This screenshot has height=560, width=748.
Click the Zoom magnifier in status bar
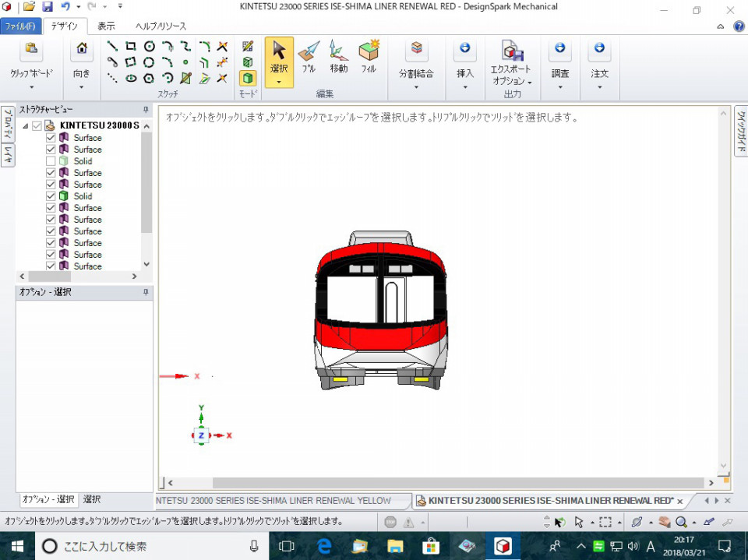(681, 522)
